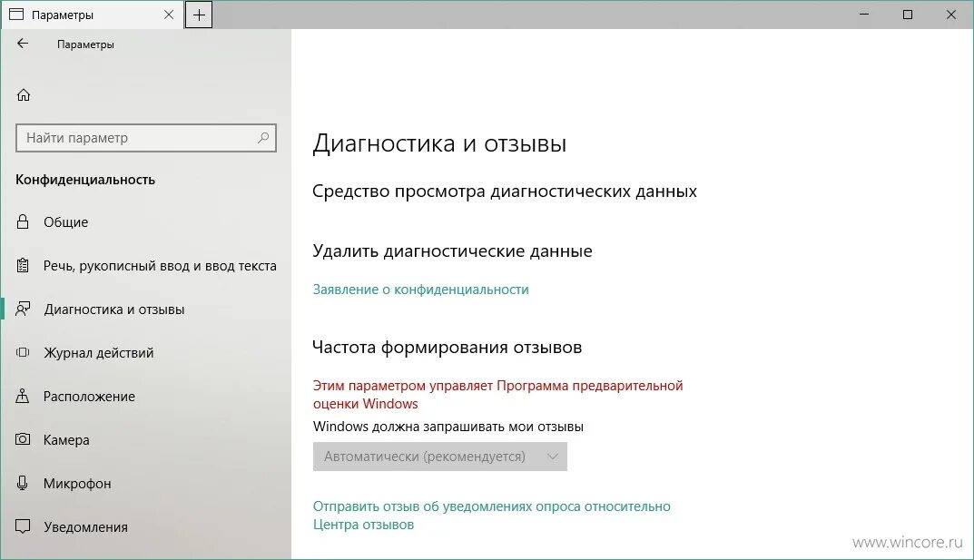Open Речь, рукописный ввод via clipboard icon
The width and height of the screenshot is (974, 560).
point(23,265)
